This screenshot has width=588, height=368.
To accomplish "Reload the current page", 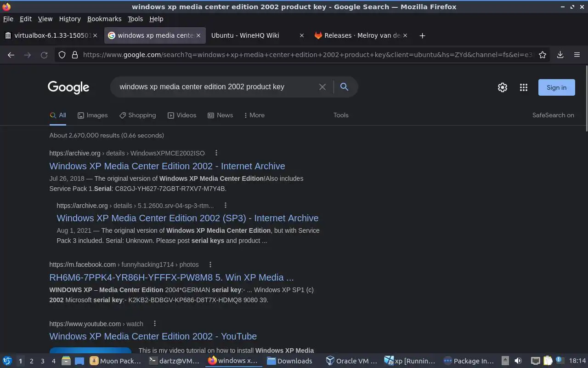I will coord(44,55).
